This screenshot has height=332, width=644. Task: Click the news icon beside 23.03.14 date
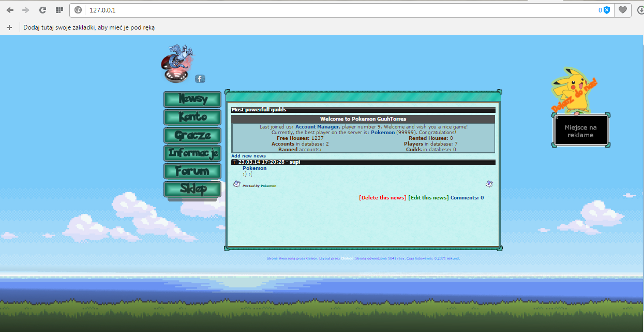point(234,162)
